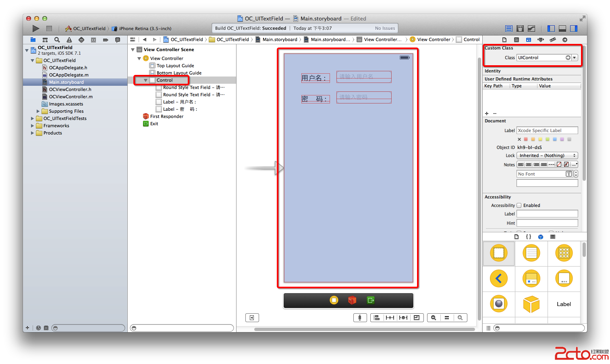
Task: Go back in the editor history
Action: (145, 39)
